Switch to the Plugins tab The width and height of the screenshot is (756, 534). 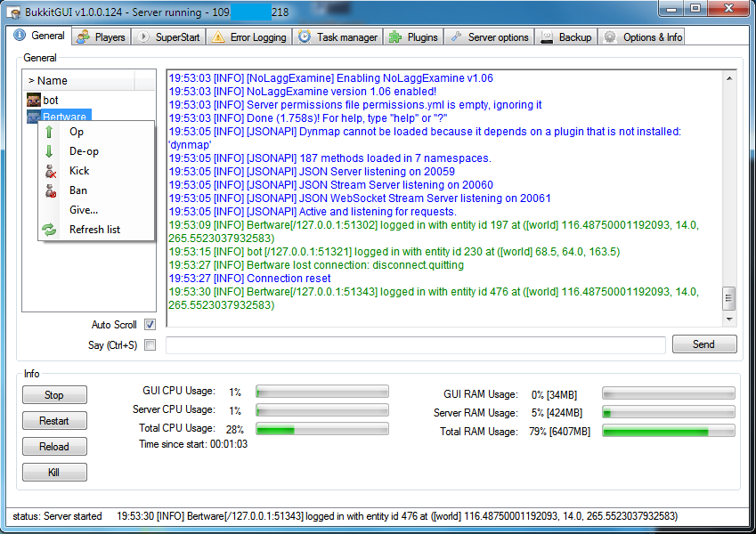[x=414, y=37]
